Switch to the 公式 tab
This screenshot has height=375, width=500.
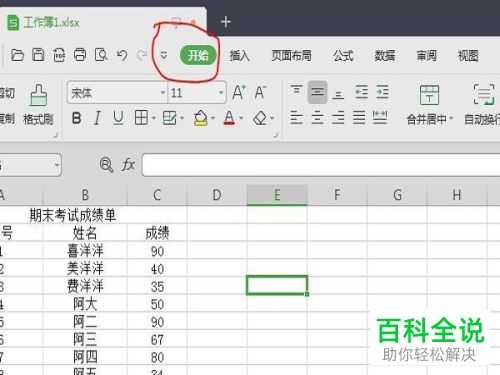[x=343, y=56]
